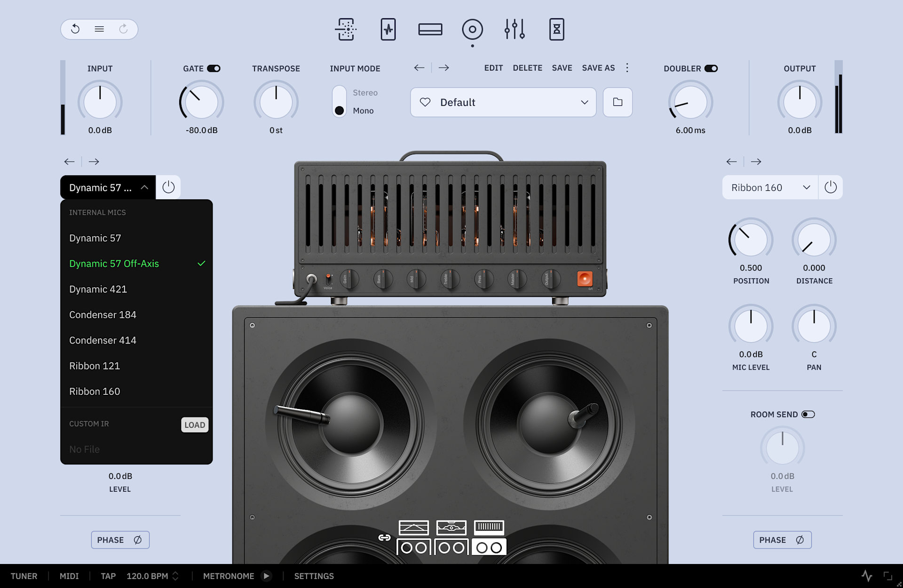Open the three-dot preset options menu
Image resolution: width=903 pixels, height=588 pixels.
(627, 68)
